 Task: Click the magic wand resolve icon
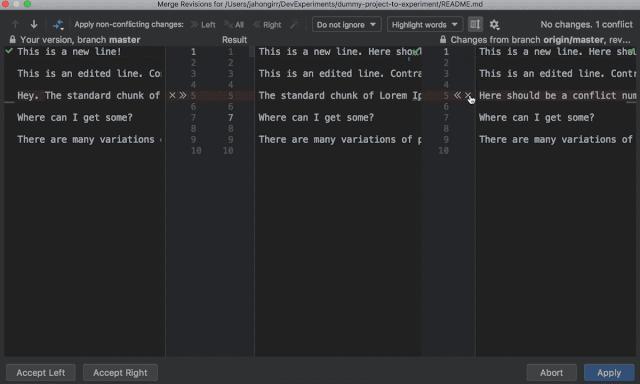point(293,24)
